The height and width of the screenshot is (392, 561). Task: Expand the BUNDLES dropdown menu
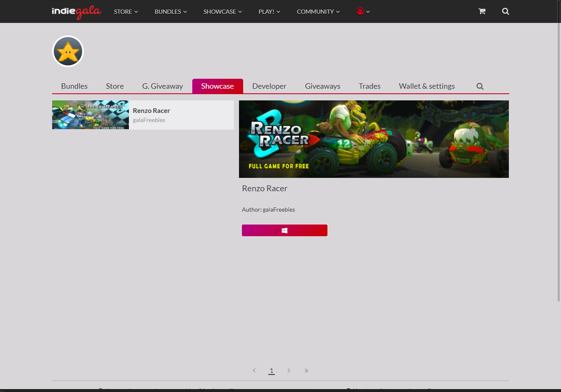171,12
